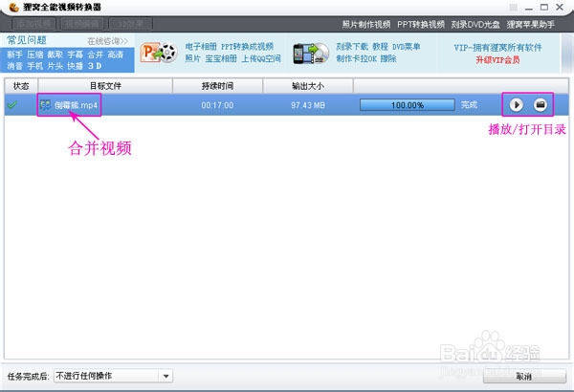Click the 上传QQ空间 link
This screenshot has width=574, height=392.
(260, 58)
